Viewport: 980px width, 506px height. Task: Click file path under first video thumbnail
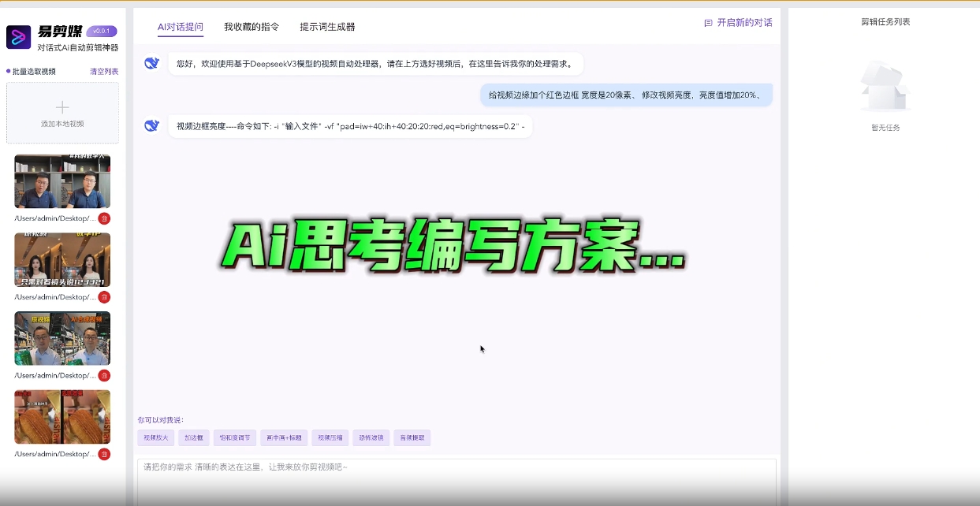[x=54, y=218]
